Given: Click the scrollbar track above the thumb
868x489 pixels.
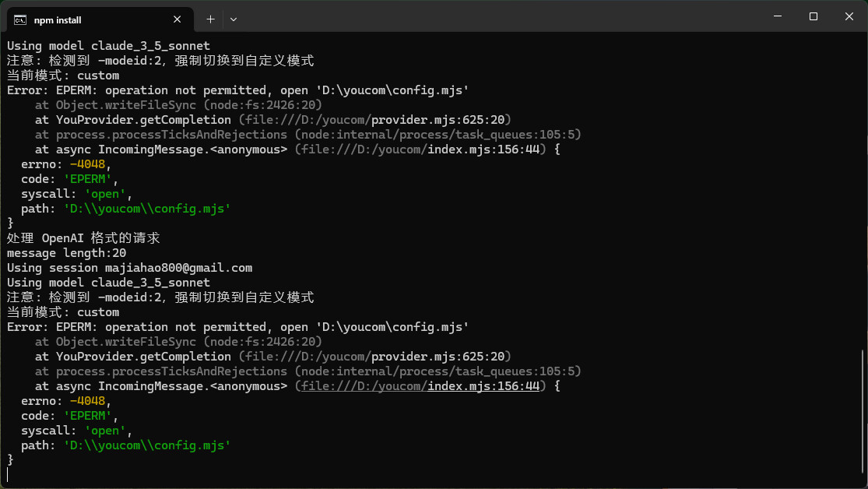Looking at the screenshot, I should 863,195.
